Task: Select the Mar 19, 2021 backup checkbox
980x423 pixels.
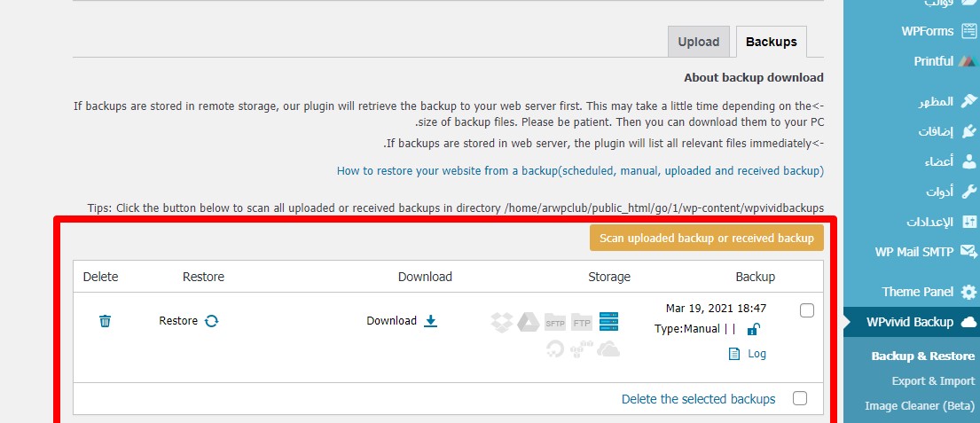Action: tap(806, 310)
